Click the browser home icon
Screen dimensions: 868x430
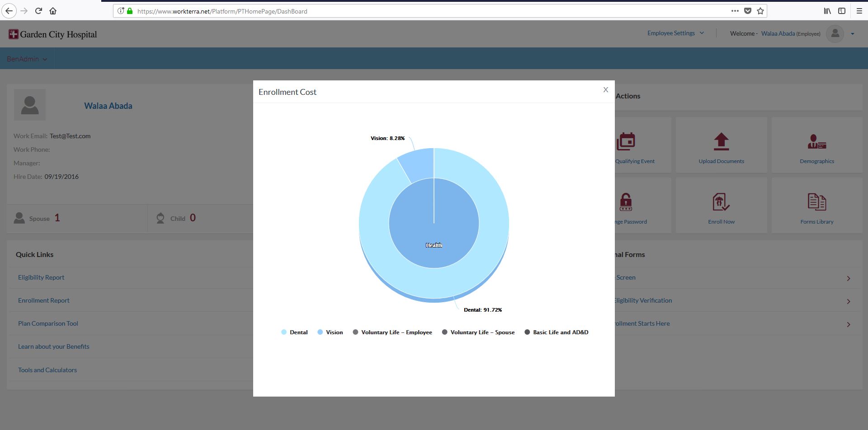[x=53, y=11]
